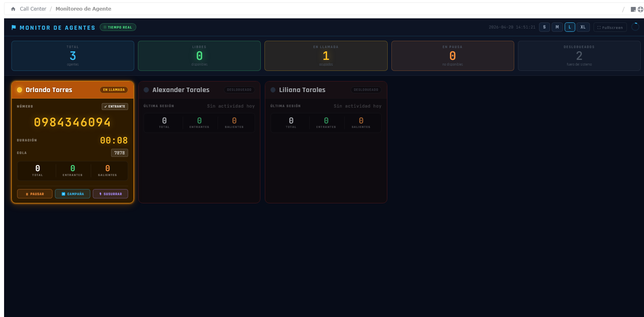
Task: Click the Susurrar whisper button
Action: coord(110,194)
